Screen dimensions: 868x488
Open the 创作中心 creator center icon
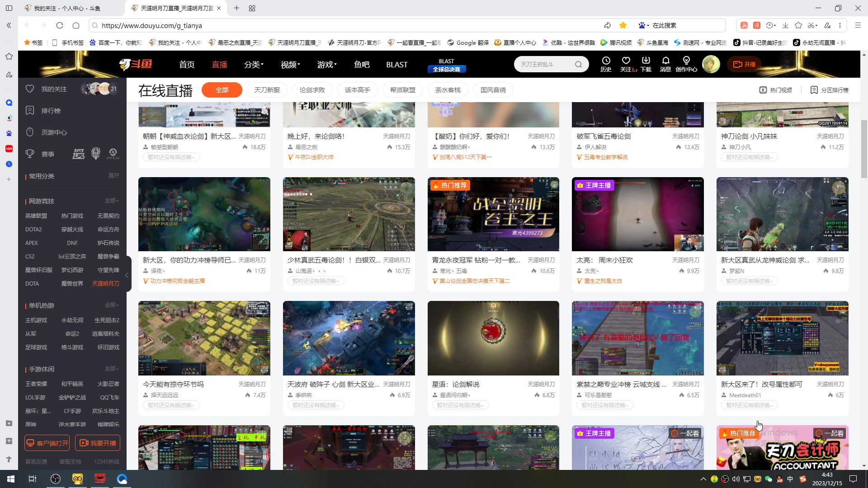pos(686,63)
